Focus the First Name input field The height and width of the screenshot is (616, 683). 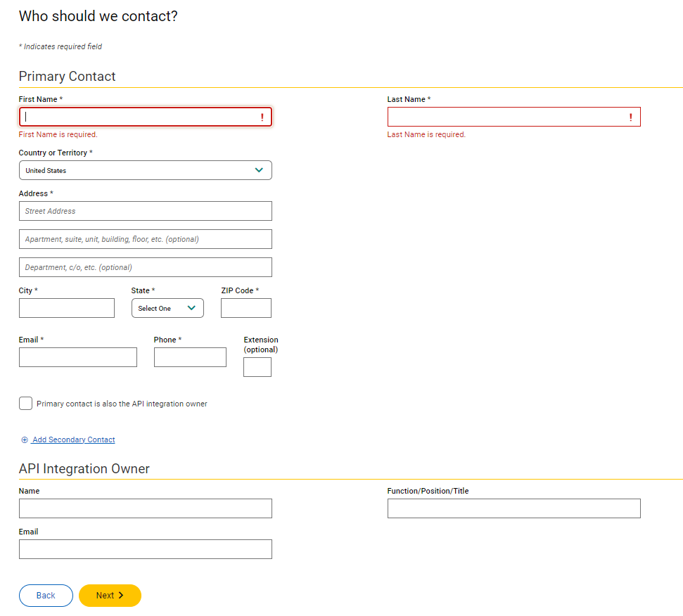[141, 117]
